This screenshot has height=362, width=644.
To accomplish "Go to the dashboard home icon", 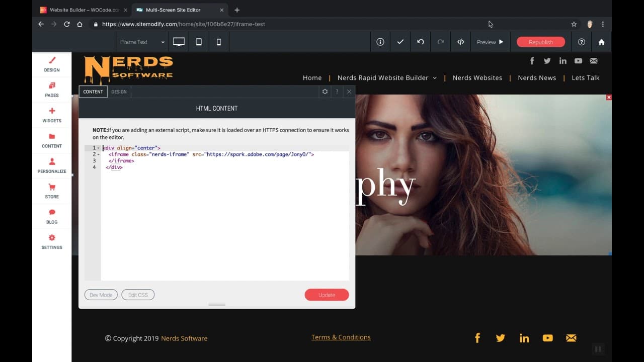I will coord(601,42).
